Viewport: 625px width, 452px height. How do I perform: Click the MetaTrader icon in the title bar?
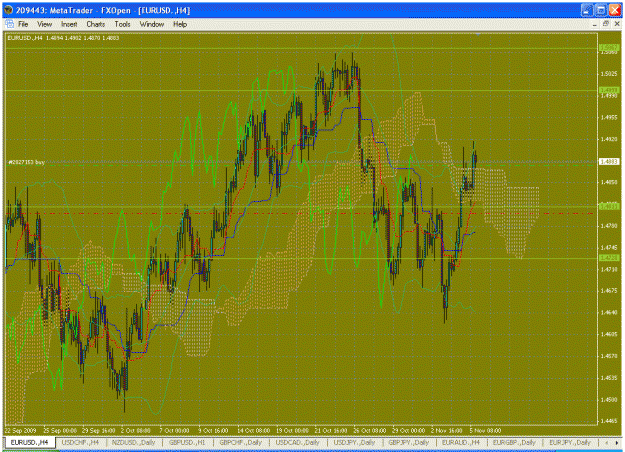coord(8,10)
